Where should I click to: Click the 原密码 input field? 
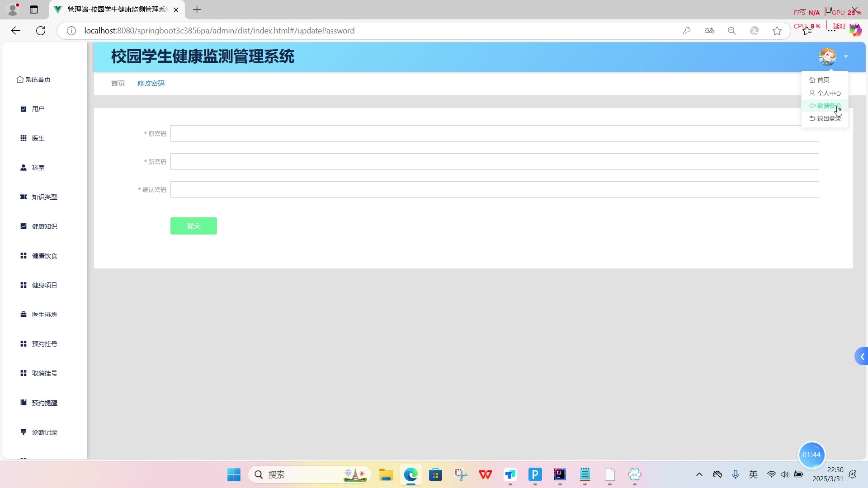pos(494,134)
